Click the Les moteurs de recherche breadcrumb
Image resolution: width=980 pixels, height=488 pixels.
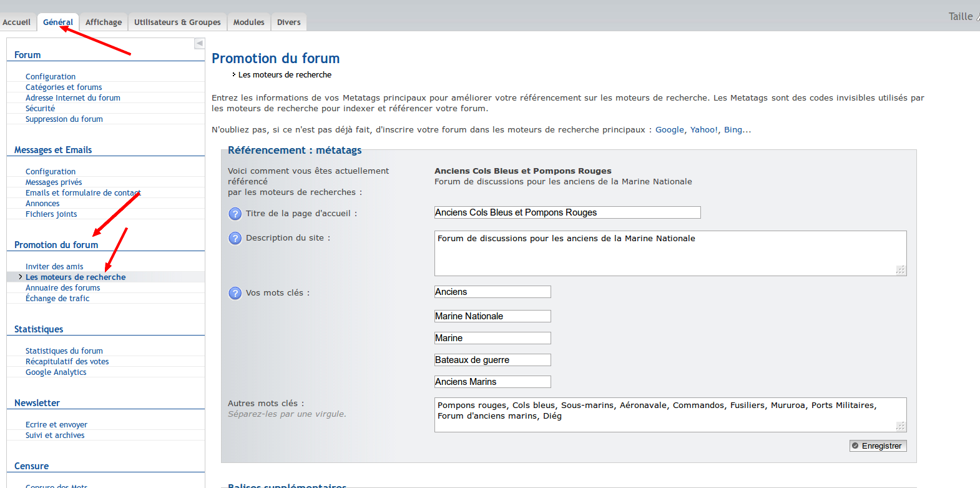pos(285,75)
